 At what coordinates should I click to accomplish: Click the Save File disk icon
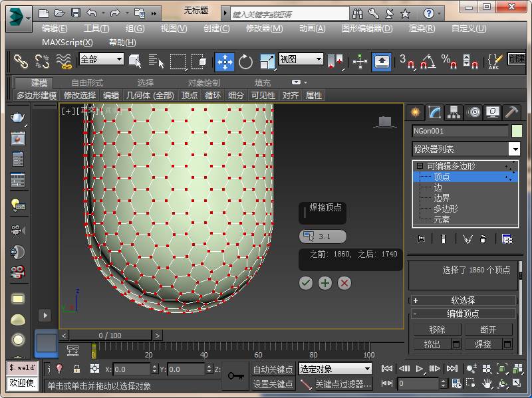point(75,13)
